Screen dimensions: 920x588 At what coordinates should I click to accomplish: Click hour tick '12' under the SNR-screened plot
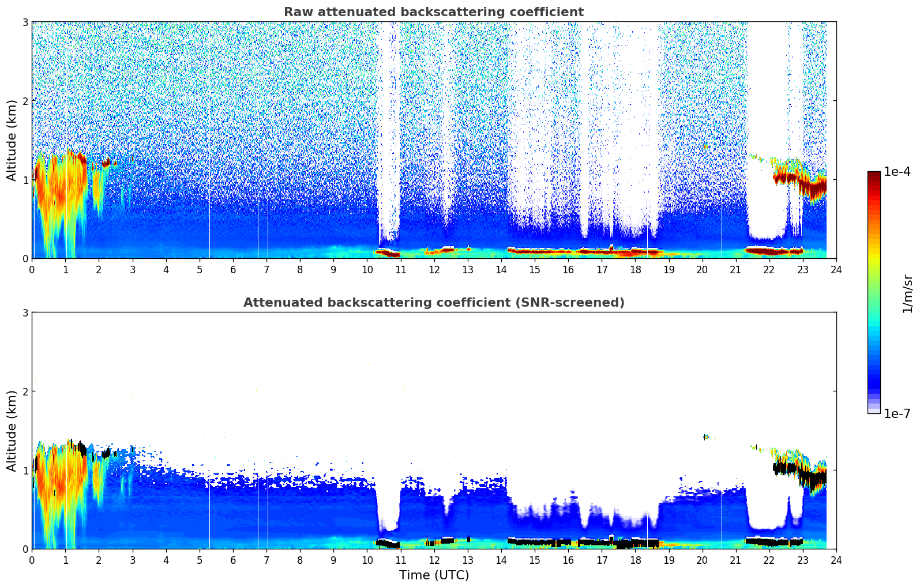(x=434, y=560)
